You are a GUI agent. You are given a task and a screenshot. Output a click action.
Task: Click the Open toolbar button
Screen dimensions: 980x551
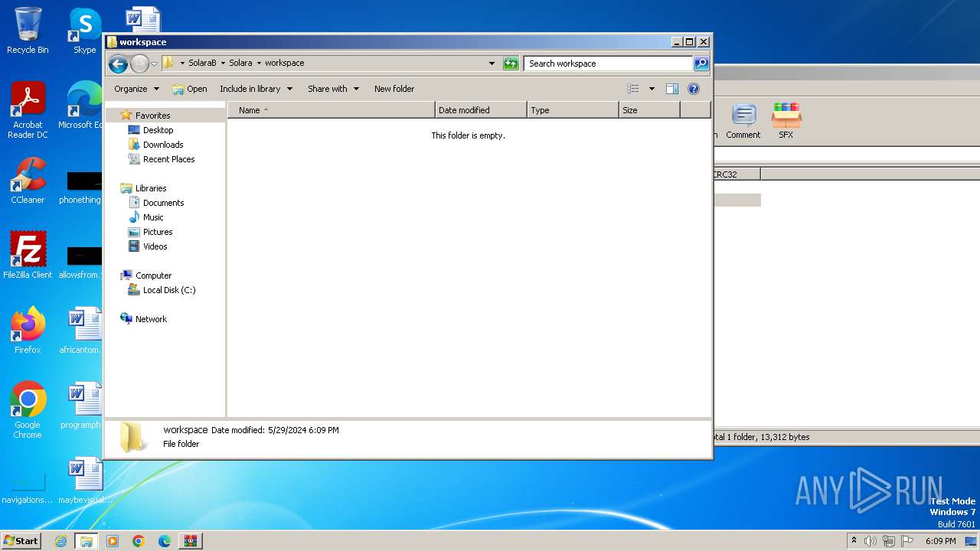coord(190,89)
